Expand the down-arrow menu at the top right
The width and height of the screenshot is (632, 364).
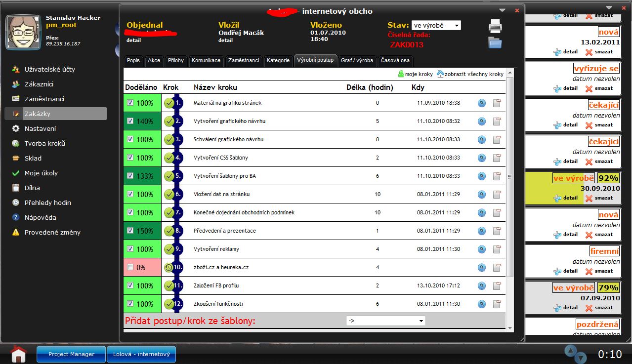click(609, 7)
